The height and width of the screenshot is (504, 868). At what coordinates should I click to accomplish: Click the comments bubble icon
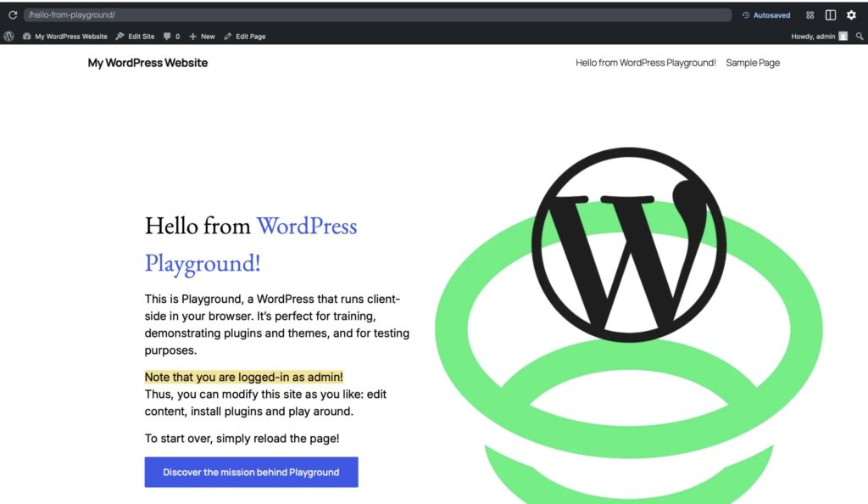coord(167,36)
